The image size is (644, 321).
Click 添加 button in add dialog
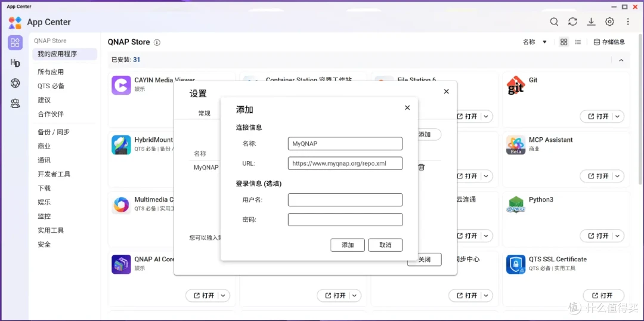tap(348, 245)
